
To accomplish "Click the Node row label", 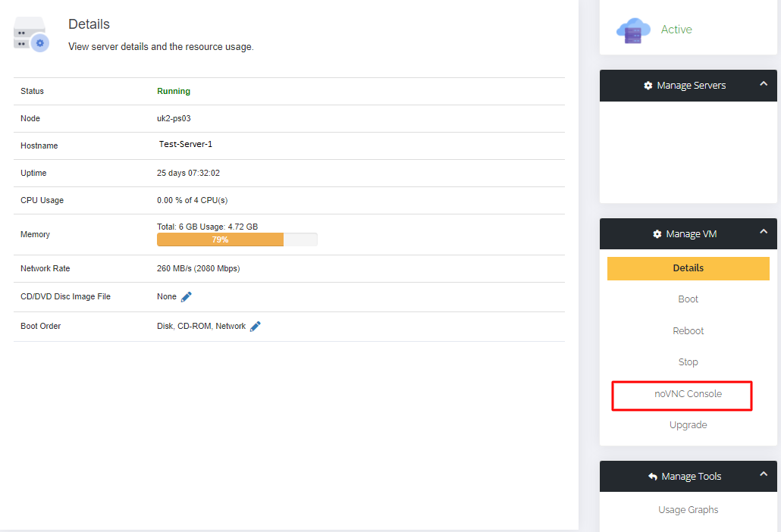I will point(30,118).
